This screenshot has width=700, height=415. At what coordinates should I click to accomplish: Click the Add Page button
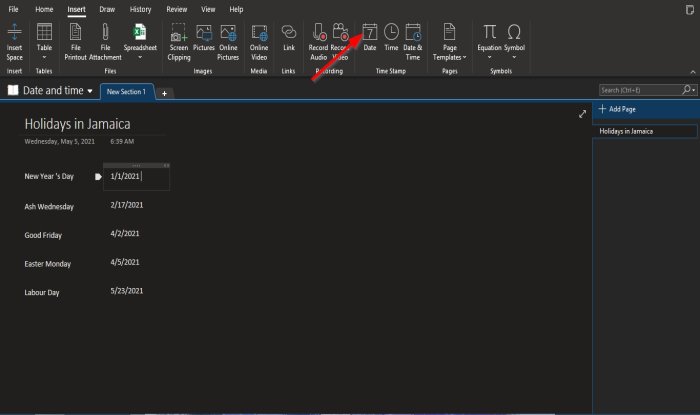618,109
